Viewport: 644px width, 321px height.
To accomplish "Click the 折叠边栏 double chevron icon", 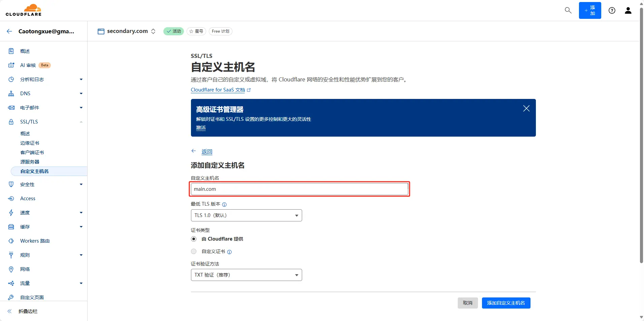I will tap(9, 311).
